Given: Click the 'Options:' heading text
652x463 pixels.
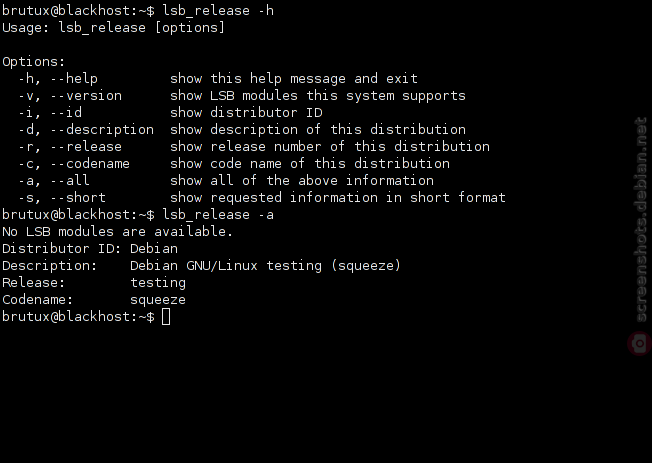Looking at the screenshot, I should [34, 62].
